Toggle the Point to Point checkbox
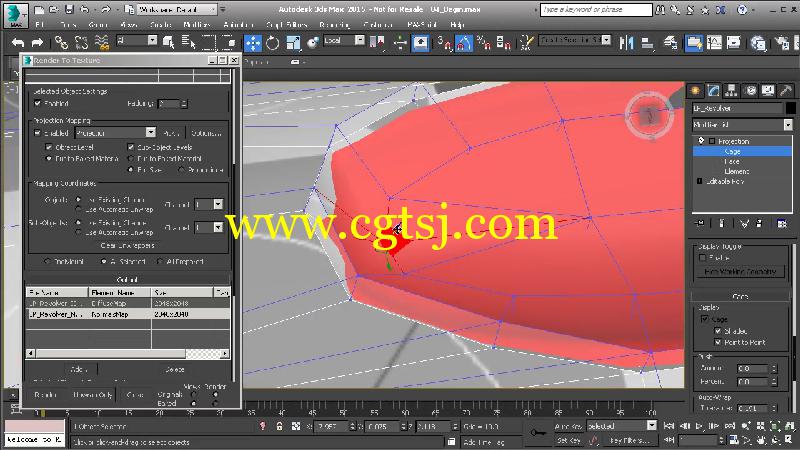 718,342
